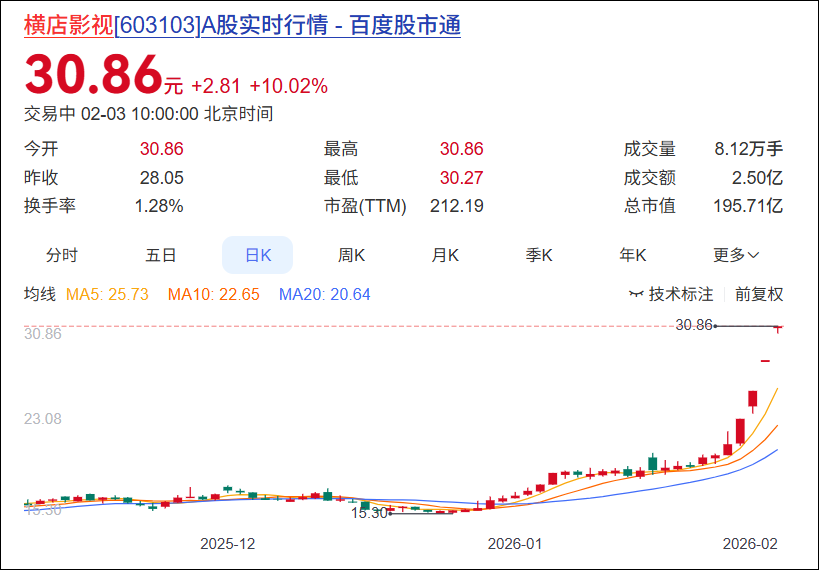Click the 市盈(TTM) label

click(365, 206)
